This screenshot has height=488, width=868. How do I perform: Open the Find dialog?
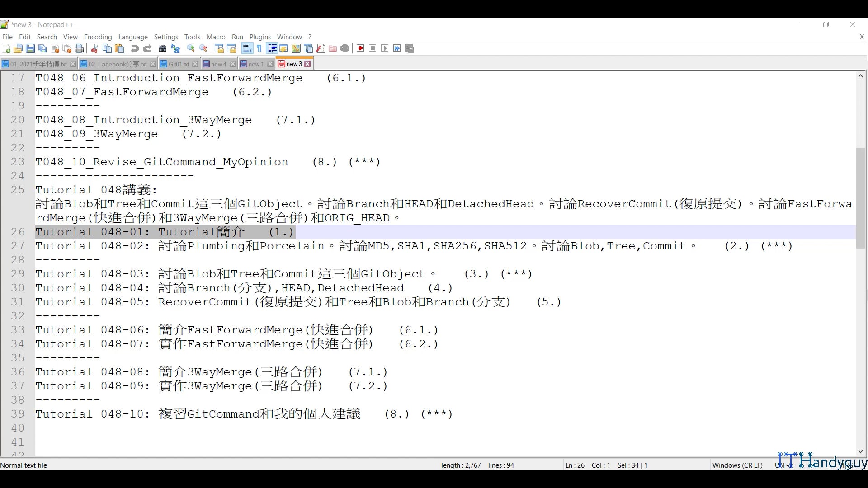click(x=163, y=48)
